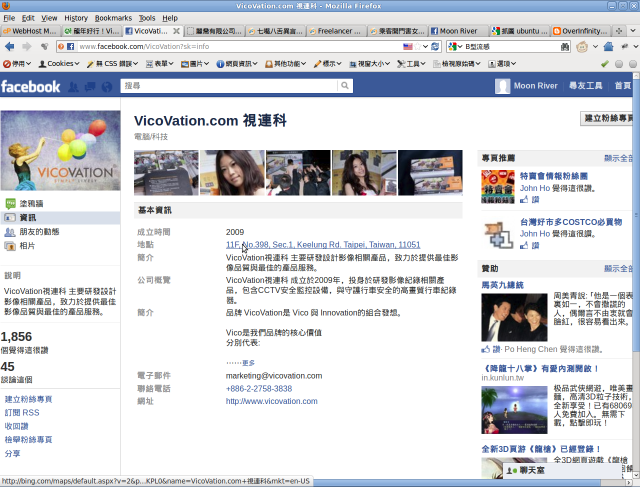Click the US flag icon in address bar

pyautogui.click(x=408, y=47)
